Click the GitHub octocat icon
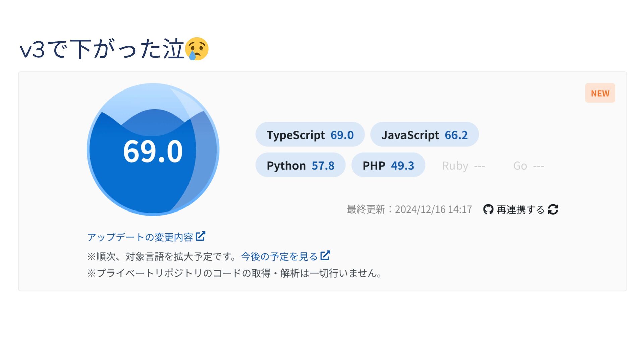 tap(488, 209)
